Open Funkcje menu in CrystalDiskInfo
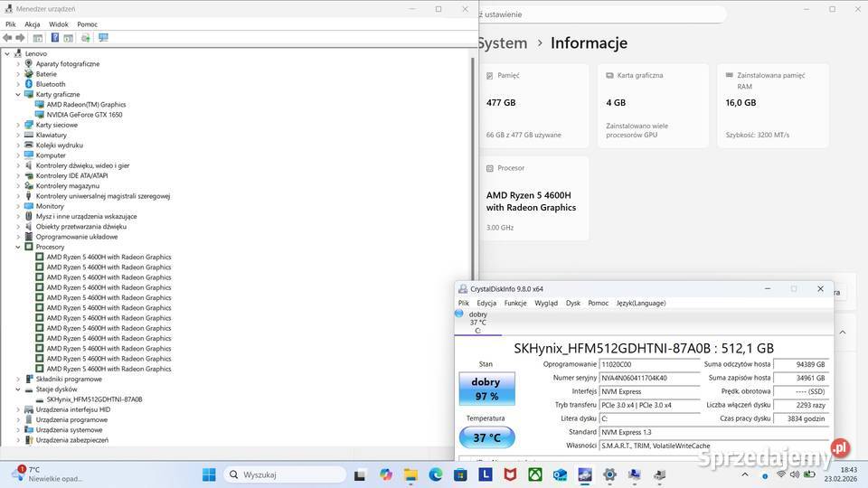The height and width of the screenshot is (488, 868). [x=515, y=304]
